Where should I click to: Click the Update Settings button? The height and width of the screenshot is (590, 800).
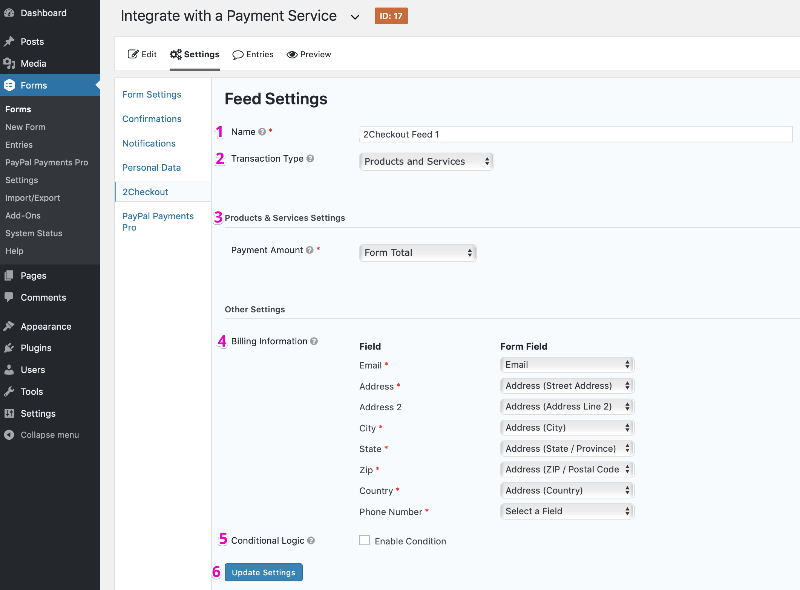[263, 571]
